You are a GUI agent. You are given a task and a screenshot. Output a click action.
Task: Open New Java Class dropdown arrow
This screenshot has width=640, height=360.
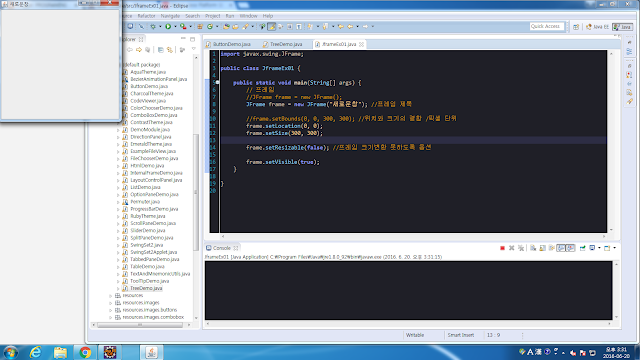click(x=217, y=27)
